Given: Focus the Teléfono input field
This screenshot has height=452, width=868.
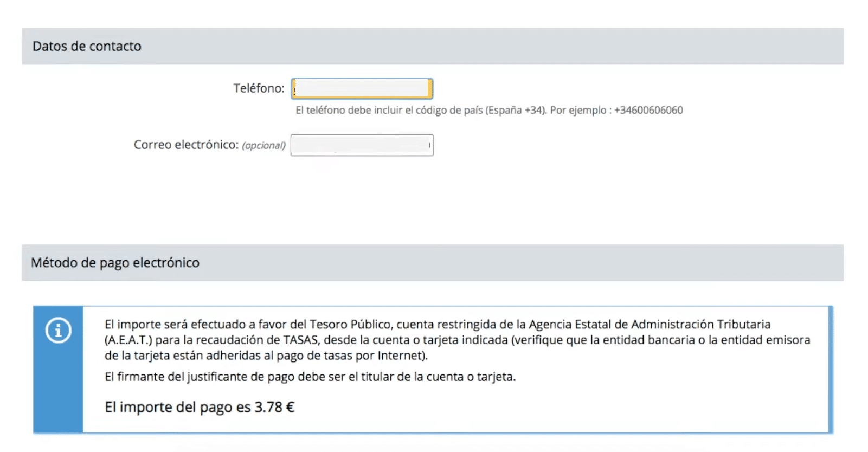Looking at the screenshot, I should [x=362, y=88].
